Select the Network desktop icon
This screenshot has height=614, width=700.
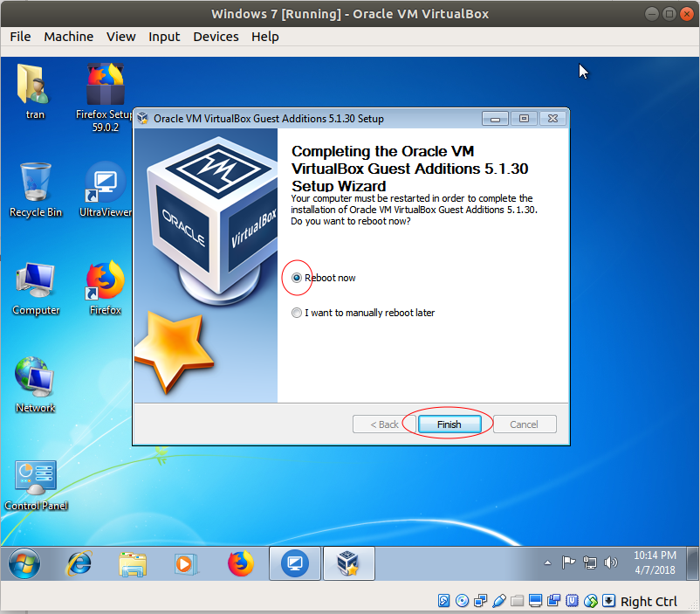point(35,385)
